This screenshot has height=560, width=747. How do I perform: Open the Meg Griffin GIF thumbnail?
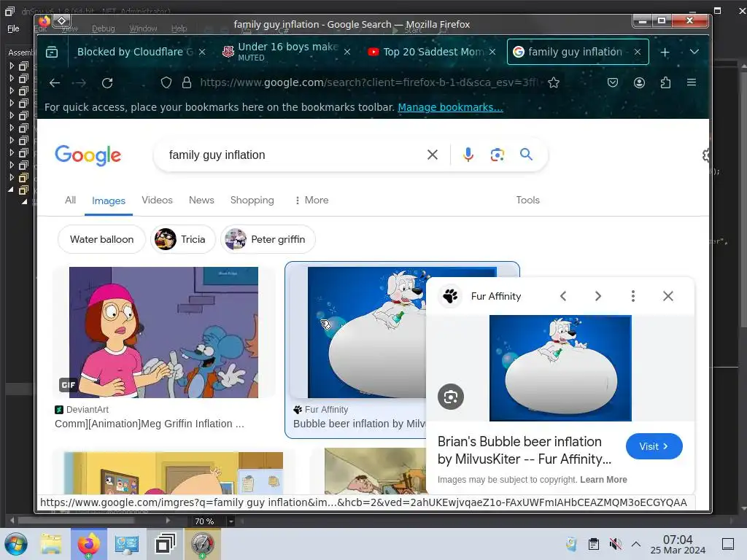(x=163, y=332)
